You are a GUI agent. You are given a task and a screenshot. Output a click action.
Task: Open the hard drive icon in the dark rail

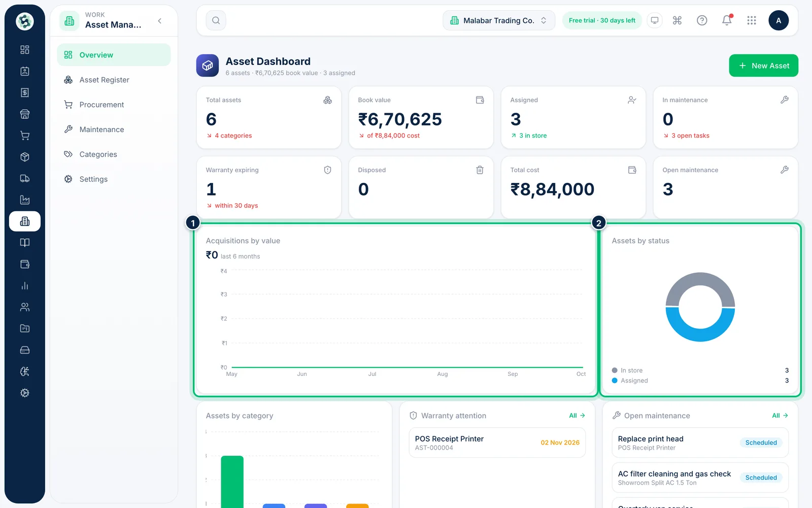click(x=24, y=350)
